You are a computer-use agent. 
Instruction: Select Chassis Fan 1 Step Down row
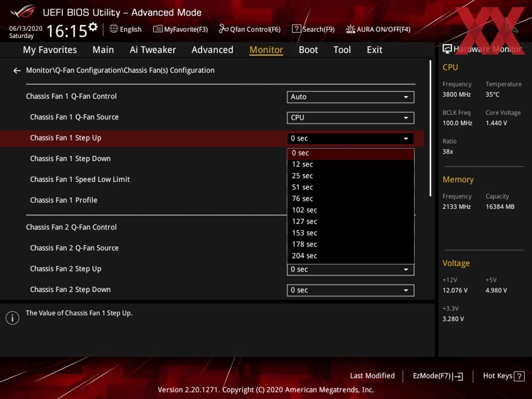(212, 159)
